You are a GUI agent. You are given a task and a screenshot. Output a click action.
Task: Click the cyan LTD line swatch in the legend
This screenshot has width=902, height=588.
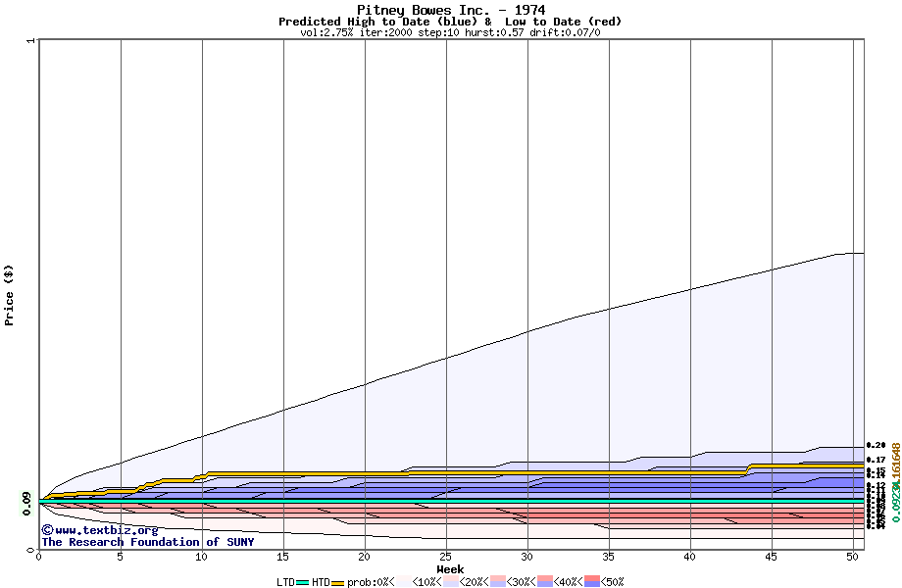click(303, 583)
